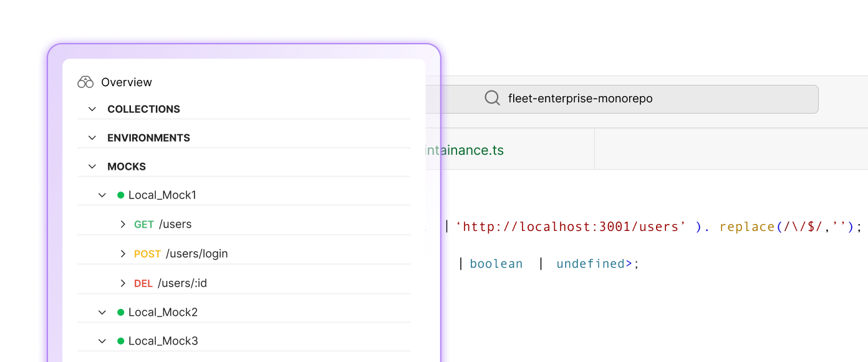Collapse the MOCKS section chevron
This screenshot has height=362, width=868.
(x=92, y=167)
